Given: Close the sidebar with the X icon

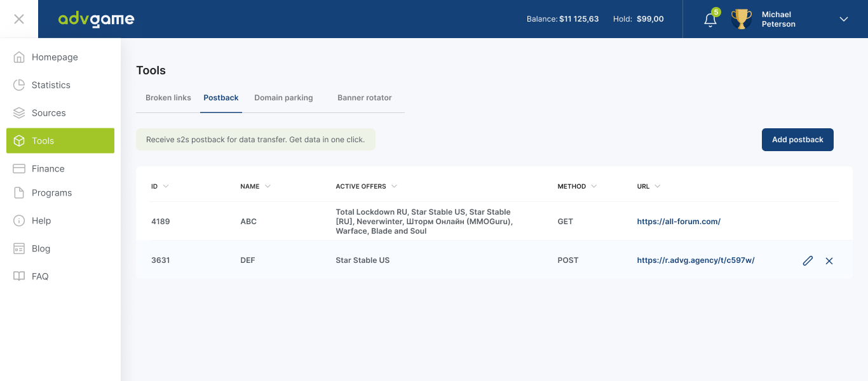Looking at the screenshot, I should tap(19, 19).
